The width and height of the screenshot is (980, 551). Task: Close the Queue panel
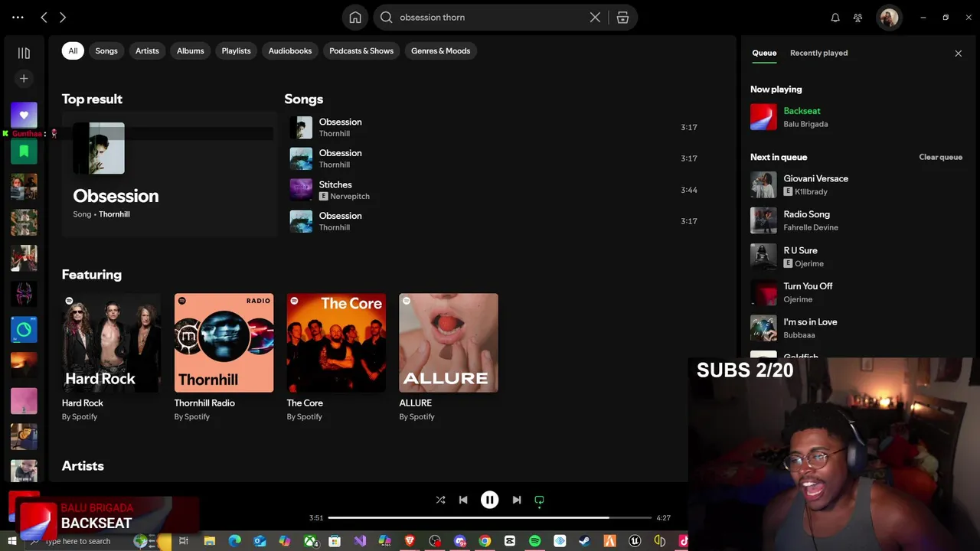coord(958,53)
